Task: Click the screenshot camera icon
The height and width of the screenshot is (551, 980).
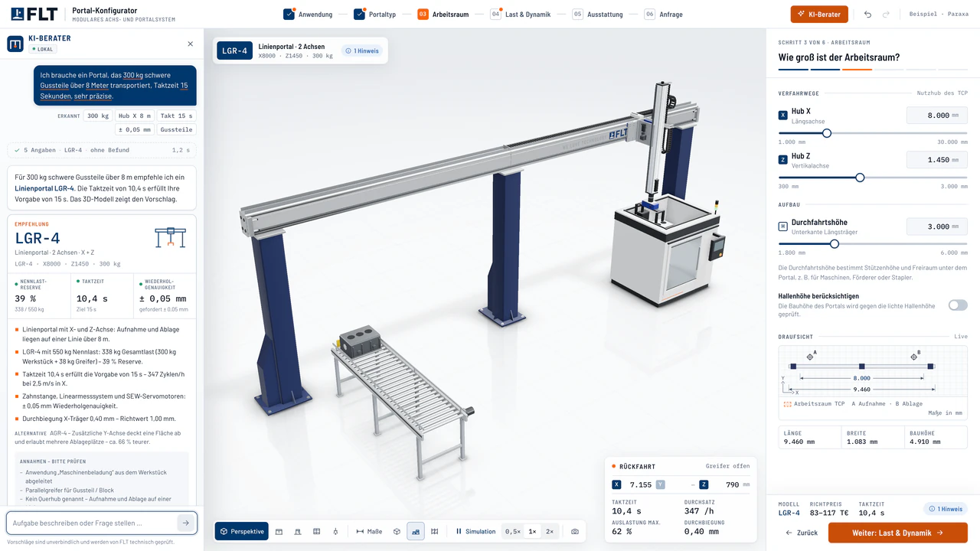Action: click(575, 531)
